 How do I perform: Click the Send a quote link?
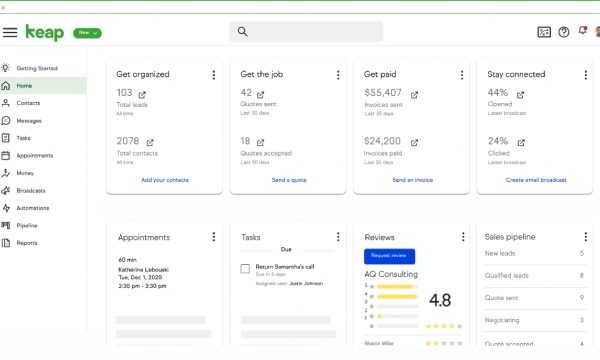(x=289, y=180)
